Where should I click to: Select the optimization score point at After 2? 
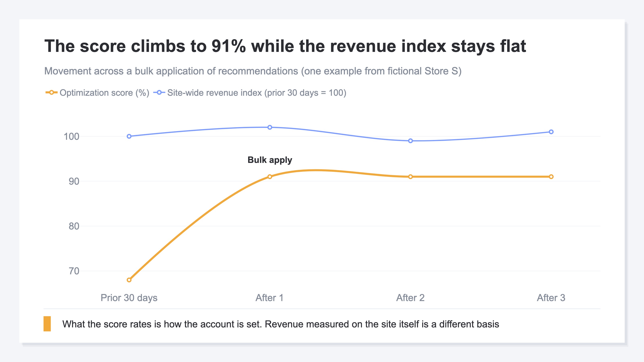click(411, 177)
